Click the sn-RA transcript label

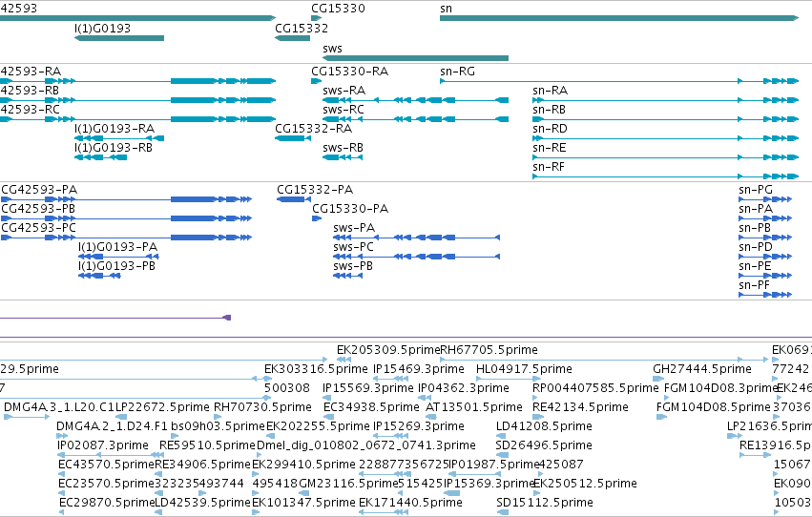pos(550,90)
